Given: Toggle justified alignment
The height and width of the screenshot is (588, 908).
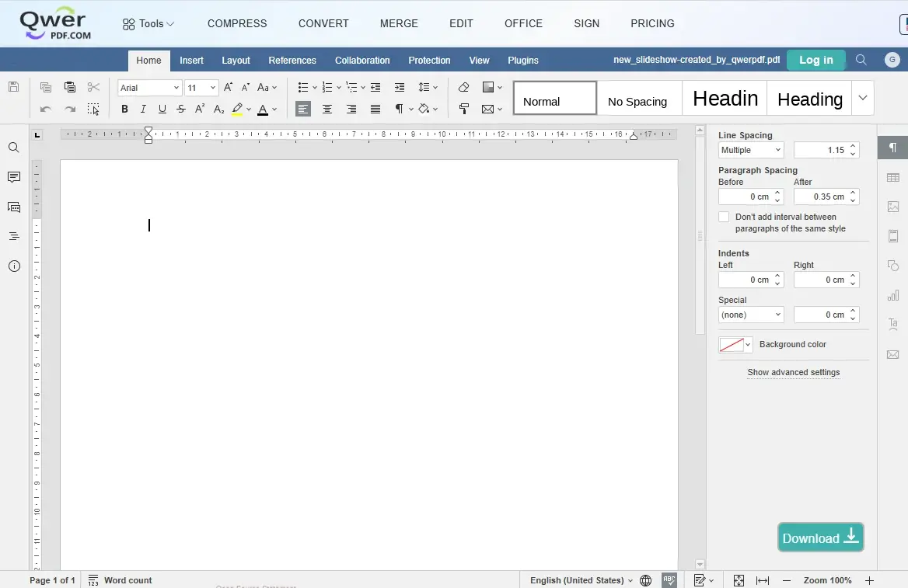Looking at the screenshot, I should 375,109.
